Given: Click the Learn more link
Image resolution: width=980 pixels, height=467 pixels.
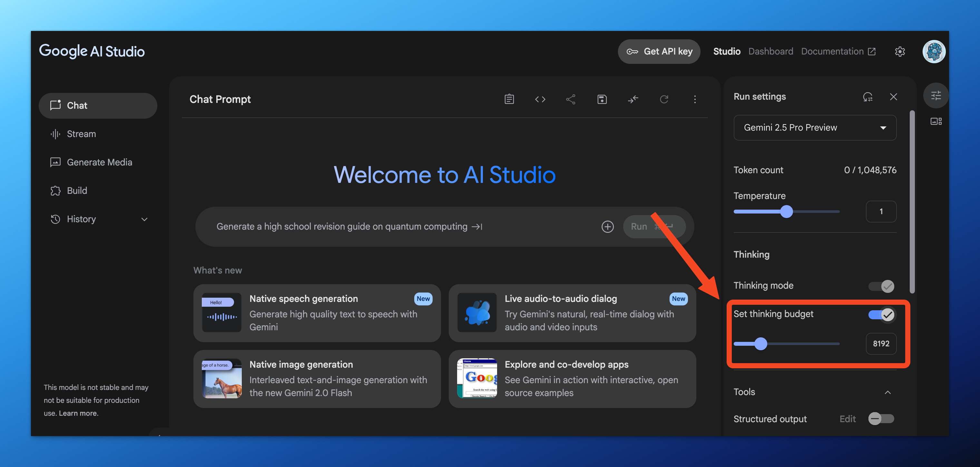Looking at the screenshot, I should click(x=78, y=413).
